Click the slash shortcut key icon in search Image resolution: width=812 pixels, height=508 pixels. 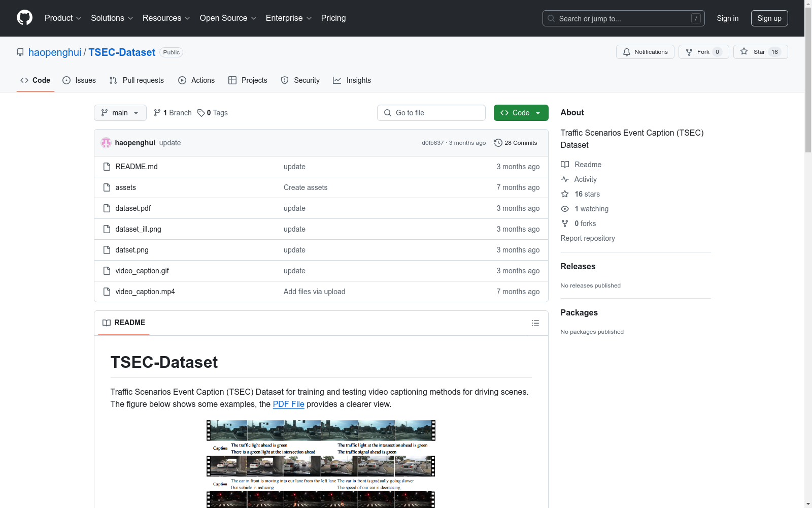click(696, 18)
